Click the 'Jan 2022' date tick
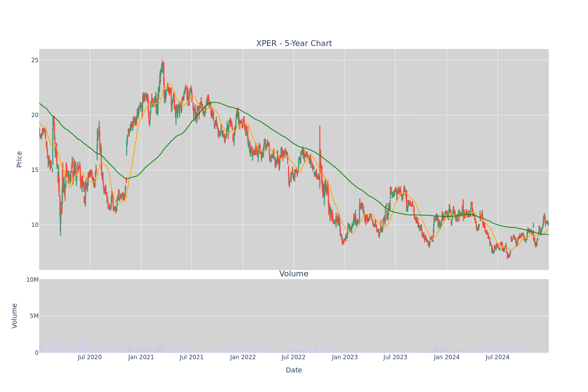The width and height of the screenshot is (588, 392). 243,357
